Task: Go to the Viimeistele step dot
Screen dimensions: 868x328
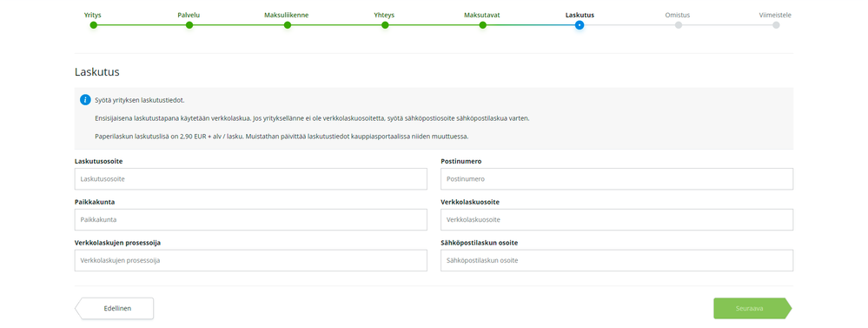Action: pos(776,25)
